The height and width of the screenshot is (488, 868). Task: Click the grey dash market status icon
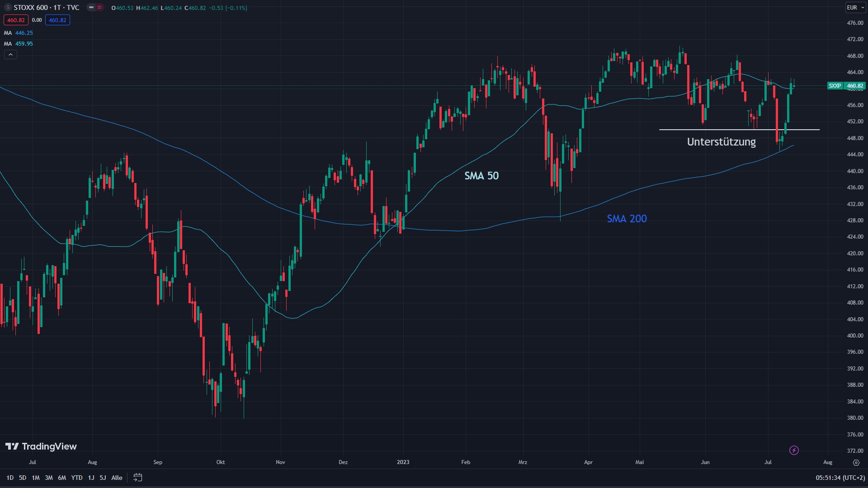pyautogui.click(x=91, y=8)
